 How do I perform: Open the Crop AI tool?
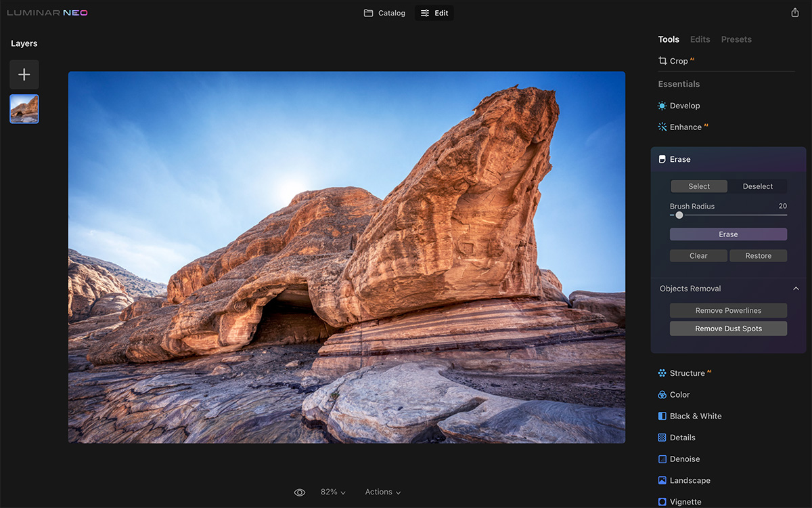coord(677,61)
